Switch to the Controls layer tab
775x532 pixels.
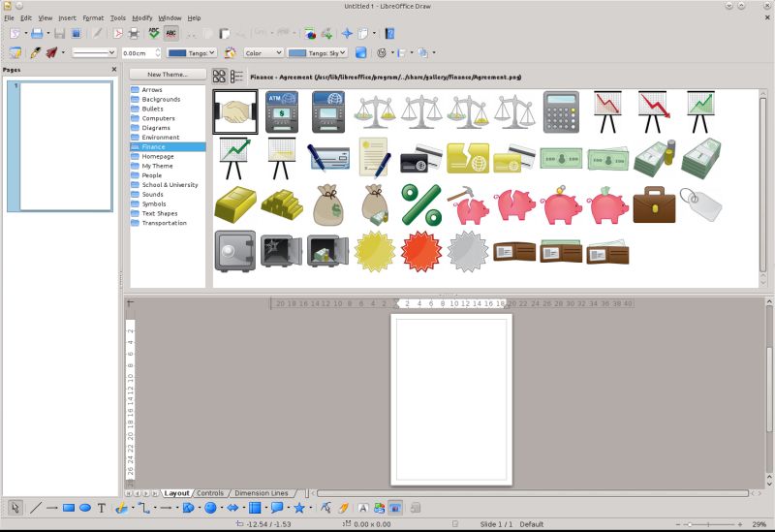coord(210,493)
